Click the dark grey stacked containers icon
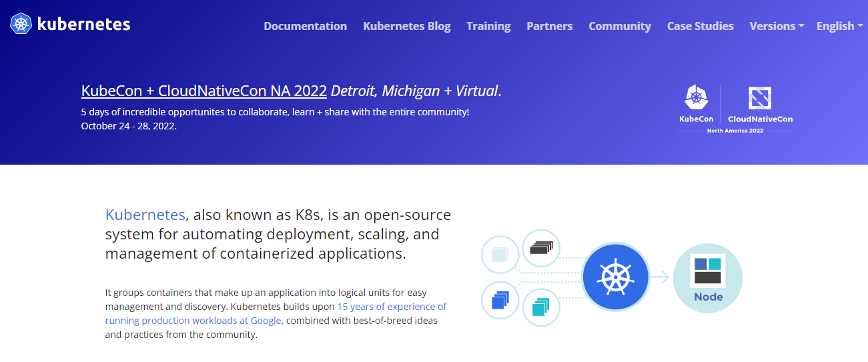This screenshot has width=868, height=362. 541,248
